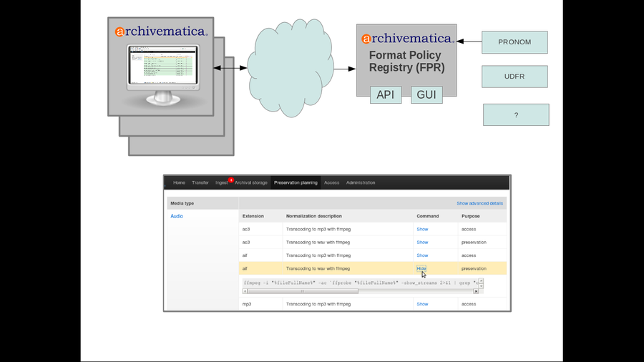The width and height of the screenshot is (644, 362).
Task: Show command for ac3 mp3 access row
Action: point(422,229)
